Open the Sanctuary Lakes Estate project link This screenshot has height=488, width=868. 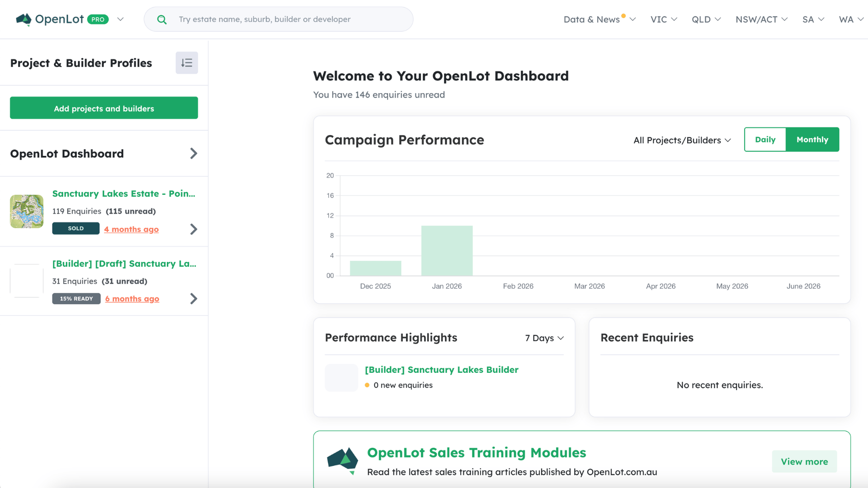pyautogui.click(x=124, y=193)
